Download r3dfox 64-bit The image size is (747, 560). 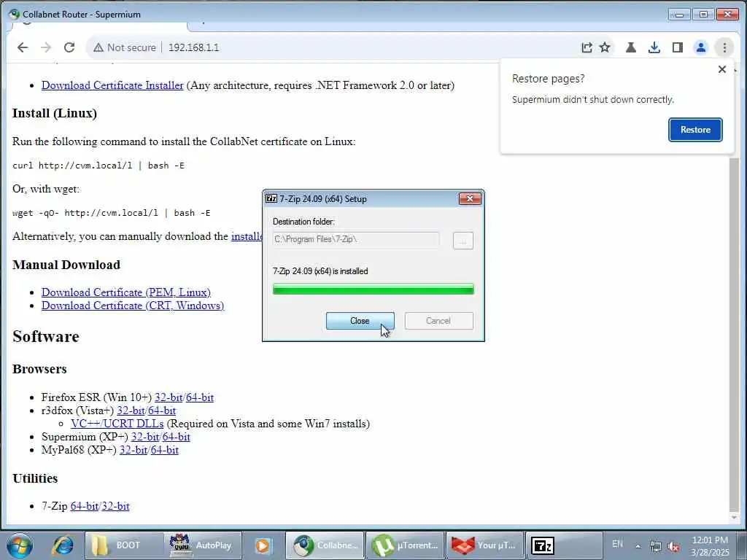[162, 411]
